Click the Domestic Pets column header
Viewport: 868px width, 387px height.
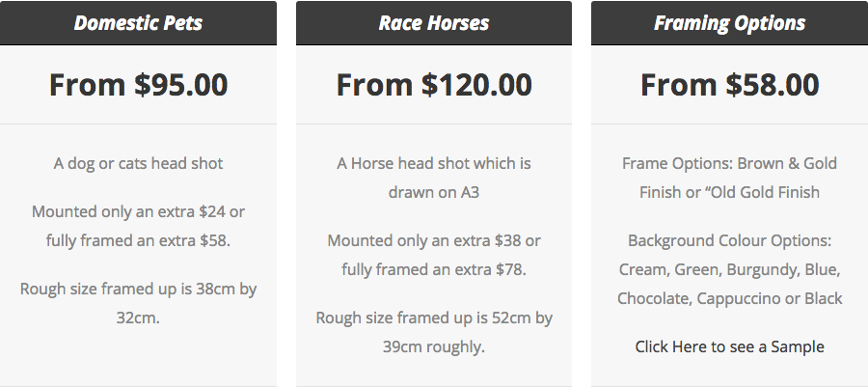pyautogui.click(x=138, y=23)
